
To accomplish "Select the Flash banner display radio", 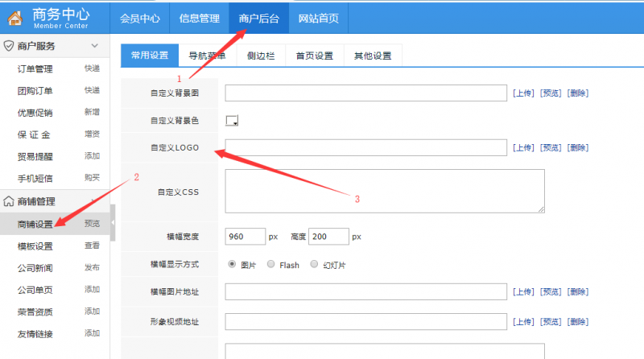I will click(270, 264).
